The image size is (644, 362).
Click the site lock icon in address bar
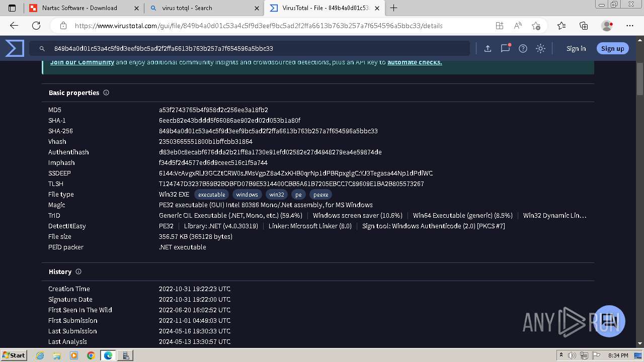tap(63, 26)
